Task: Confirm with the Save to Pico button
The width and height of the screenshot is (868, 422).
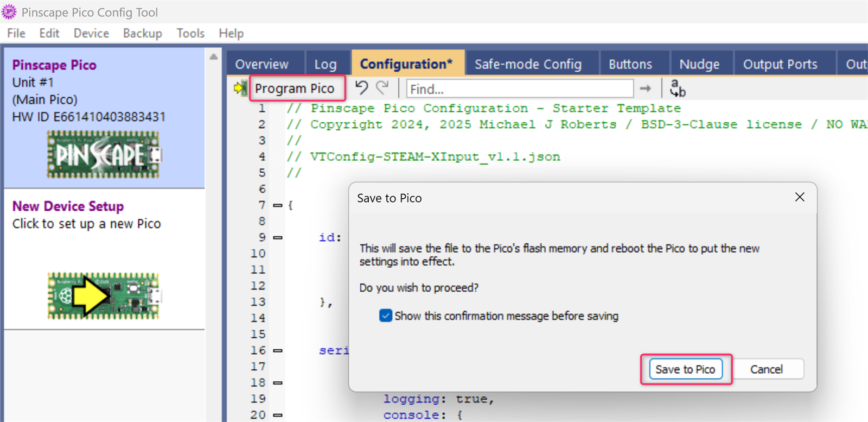Action: [686, 369]
